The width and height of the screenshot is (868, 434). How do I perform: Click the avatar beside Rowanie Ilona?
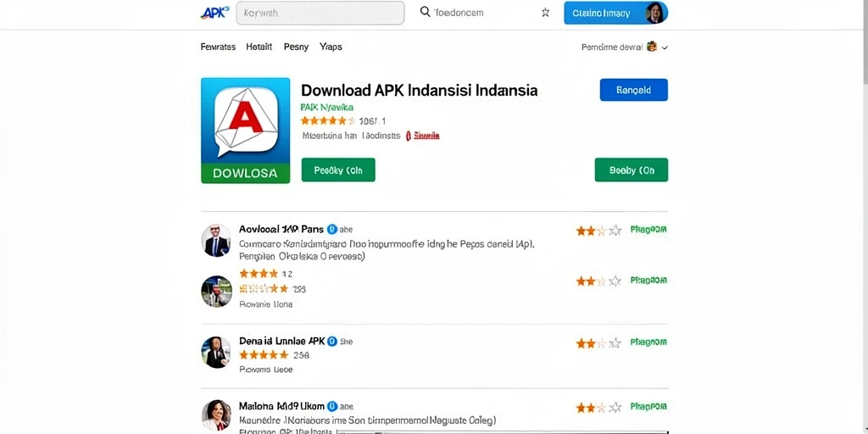tap(216, 292)
